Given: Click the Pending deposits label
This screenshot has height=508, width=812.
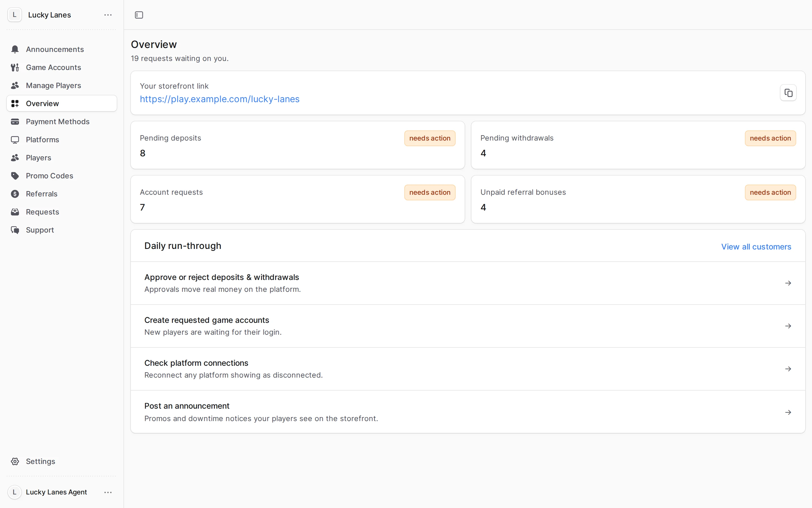Looking at the screenshot, I should [171, 138].
